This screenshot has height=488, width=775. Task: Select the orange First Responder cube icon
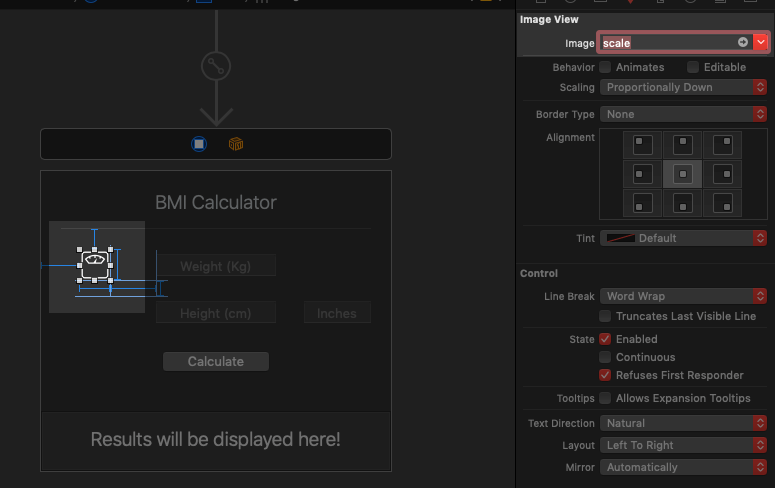tap(236, 144)
